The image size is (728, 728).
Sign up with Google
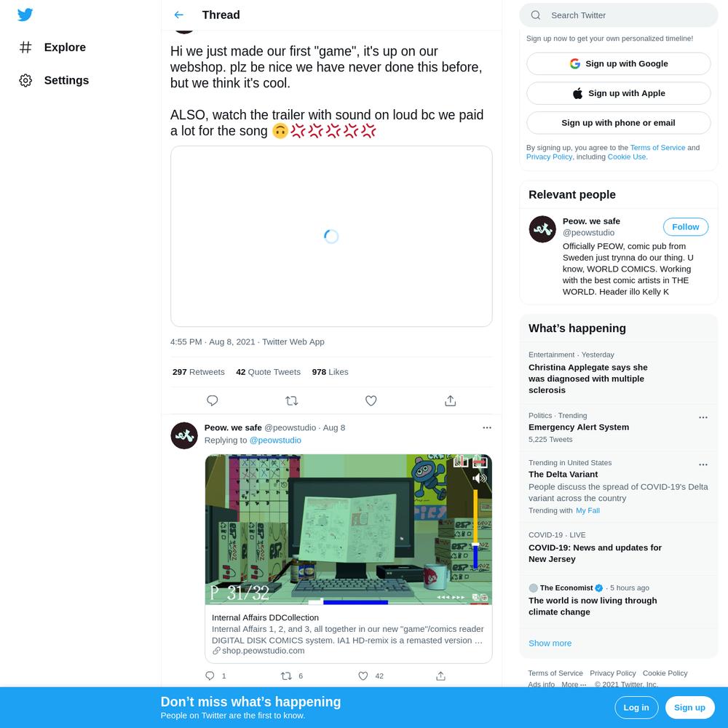[x=618, y=63]
